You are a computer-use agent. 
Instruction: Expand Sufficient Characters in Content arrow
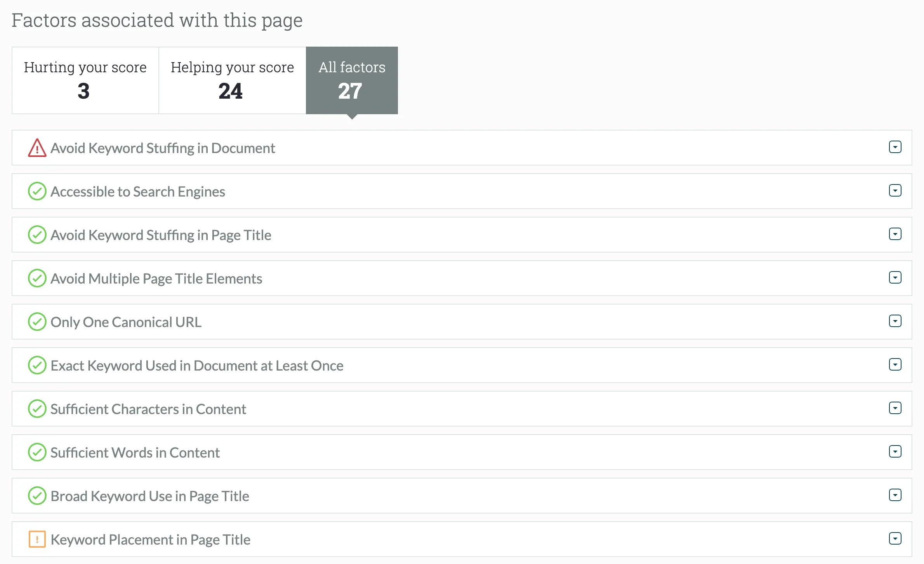tap(895, 408)
